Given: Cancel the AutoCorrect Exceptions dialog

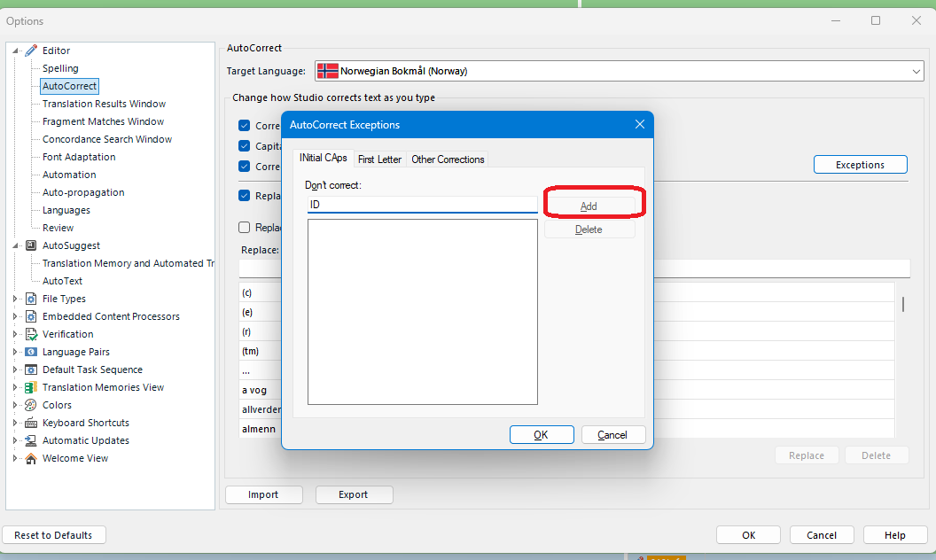Looking at the screenshot, I should click(x=612, y=435).
